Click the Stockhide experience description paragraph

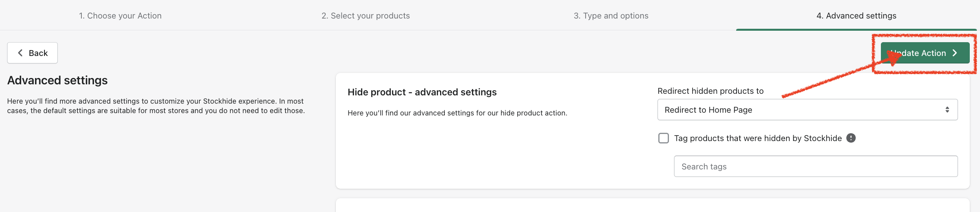[x=156, y=106]
